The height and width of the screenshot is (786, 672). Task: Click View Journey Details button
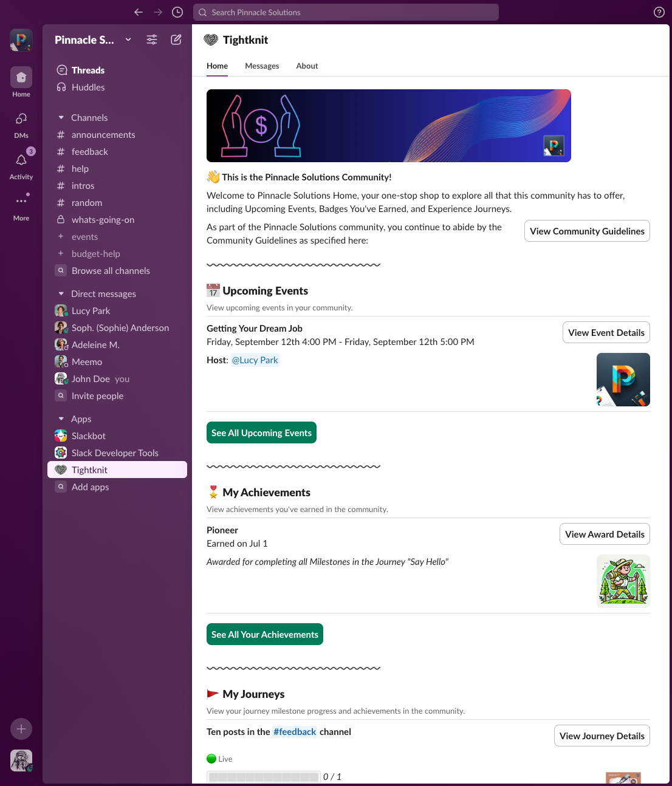(x=602, y=736)
